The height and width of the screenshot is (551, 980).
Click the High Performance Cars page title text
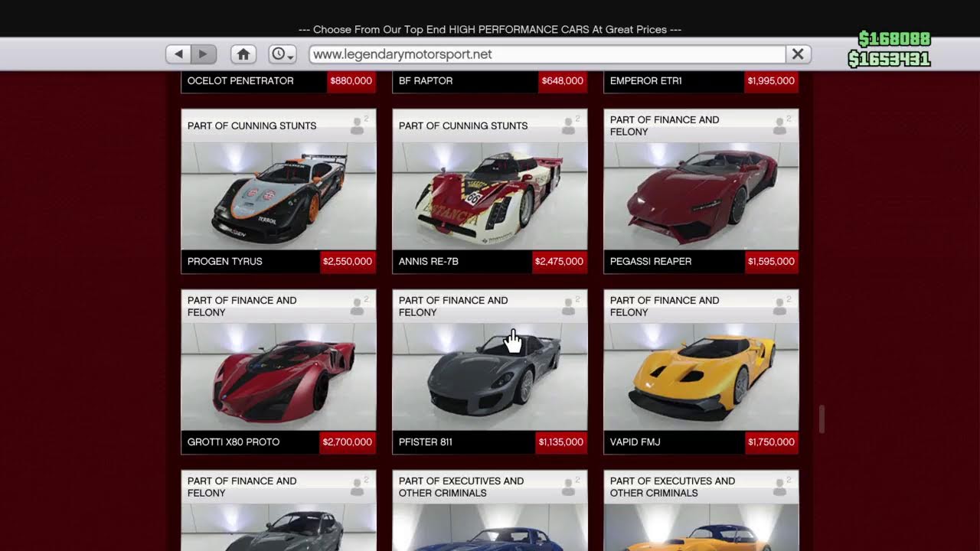[490, 29]
